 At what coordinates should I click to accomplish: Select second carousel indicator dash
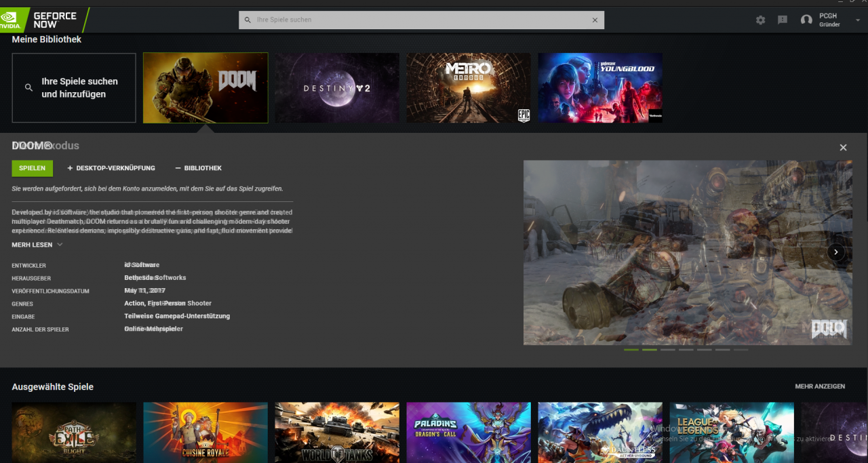click(650, 350)
